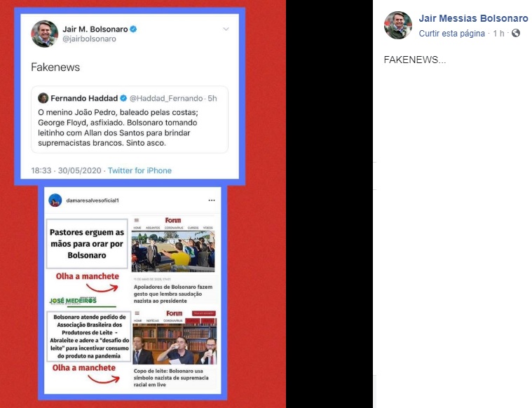Open Jair Messias Bolsonaro page name link

[473, 18]
